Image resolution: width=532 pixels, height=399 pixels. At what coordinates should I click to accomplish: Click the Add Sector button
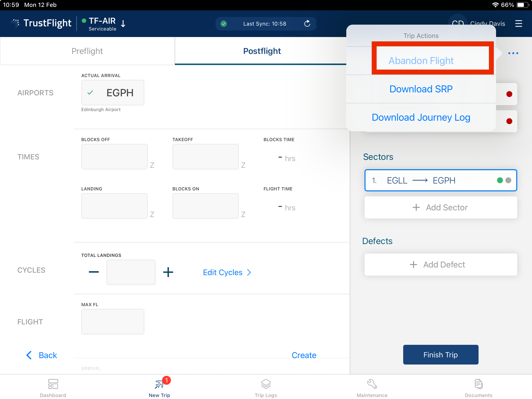(441, 207)
